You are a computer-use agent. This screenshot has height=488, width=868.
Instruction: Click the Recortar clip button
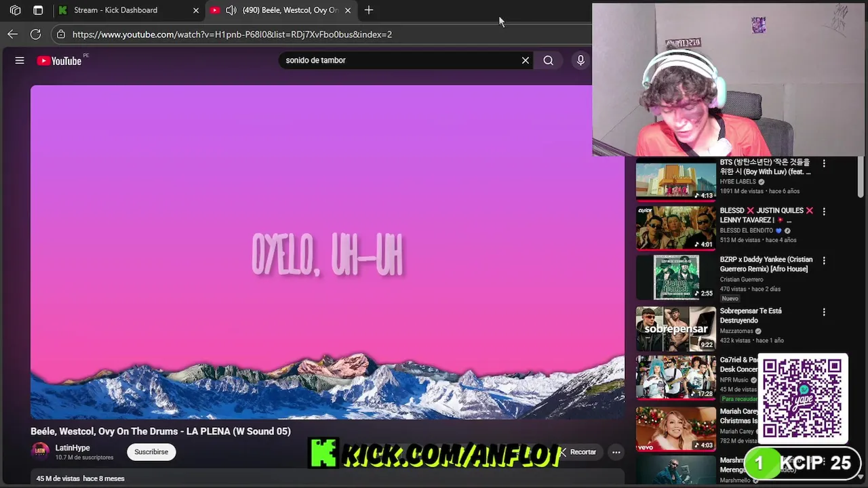(578, 452)
